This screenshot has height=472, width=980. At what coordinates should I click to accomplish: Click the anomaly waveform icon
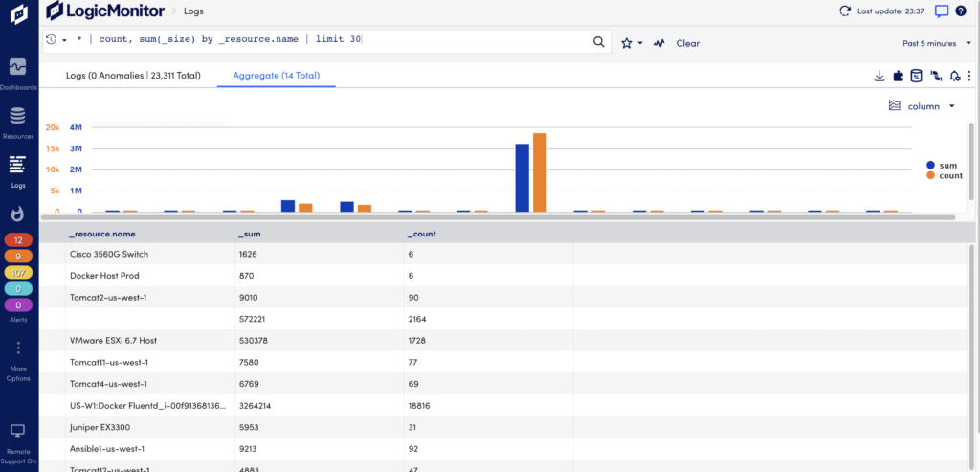658,43
